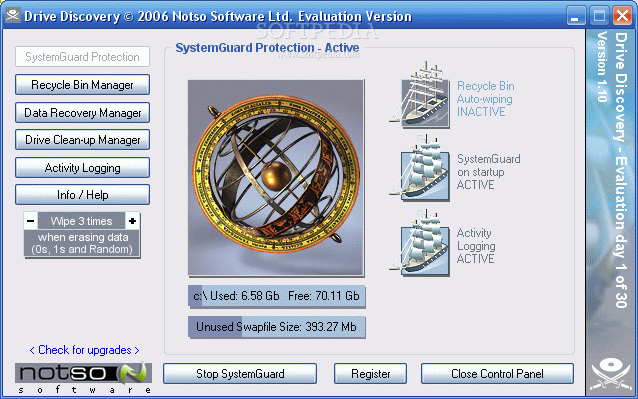Open the Data Recovery Manager

(x=83, y=113)
